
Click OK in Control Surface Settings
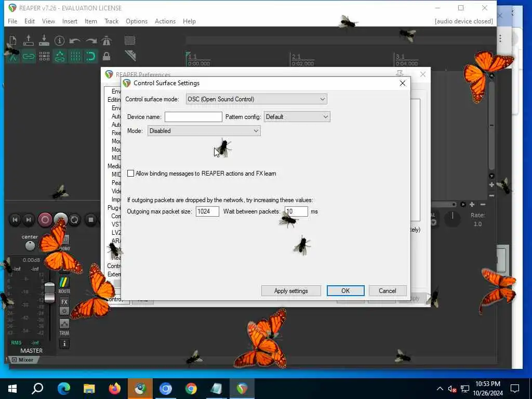pyautogui.click(x=345, y=291)
